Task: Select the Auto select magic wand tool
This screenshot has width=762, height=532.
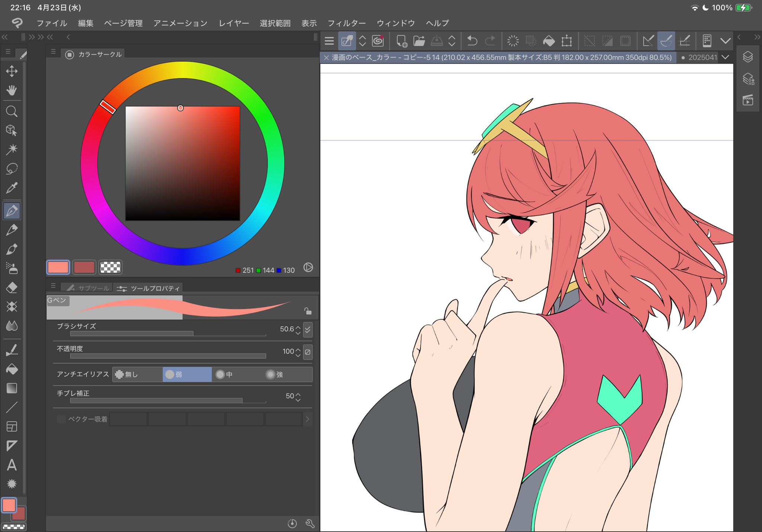Action: [x=12, y=149]
